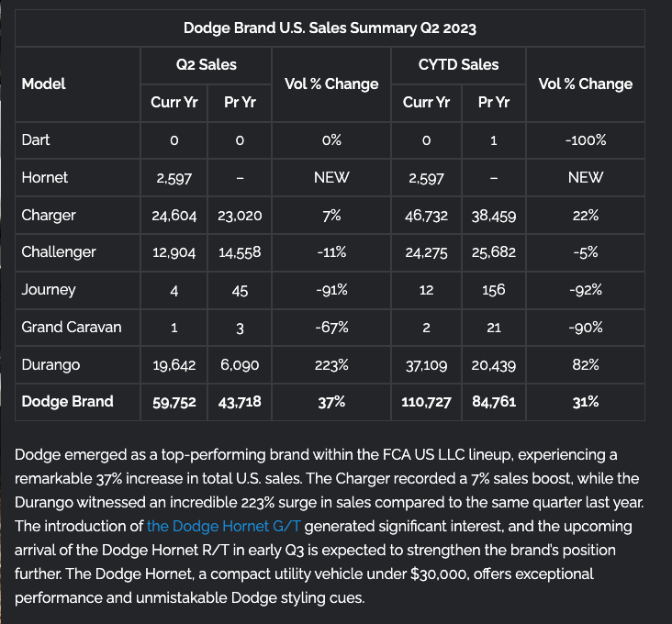Click the Dodge Brand U.S. Sales Summary title
This screenshot has height=624, width=672.
(330, 28)
